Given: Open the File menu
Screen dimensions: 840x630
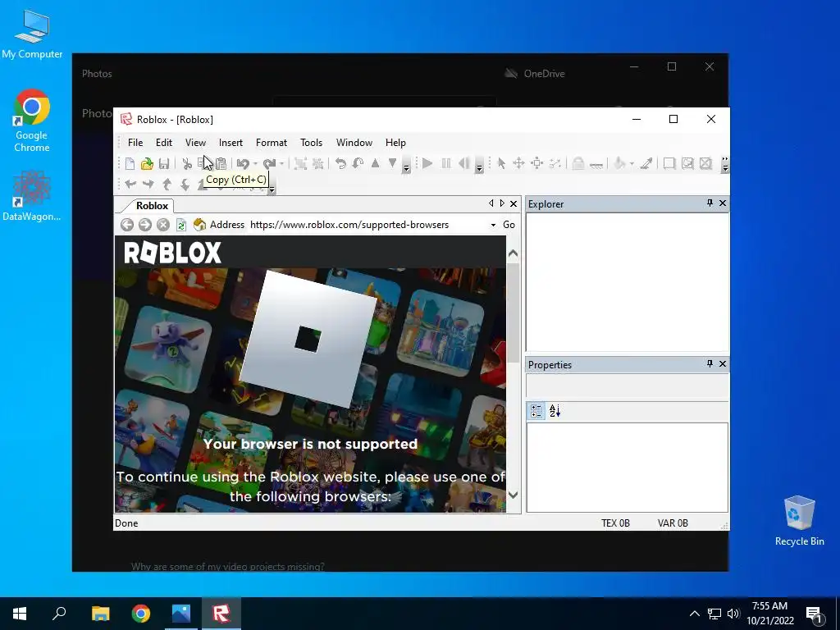Looking at the screenshot, I should pos(135,143).
